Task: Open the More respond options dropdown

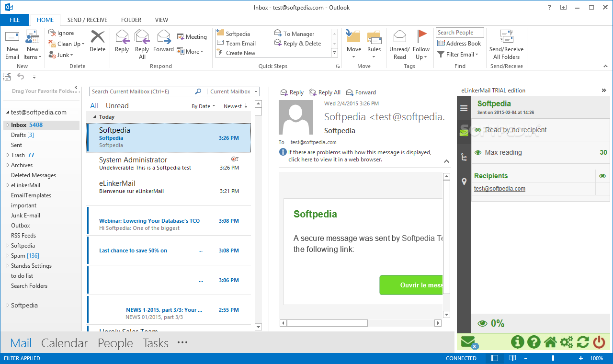Action: [x=190, y=51]
